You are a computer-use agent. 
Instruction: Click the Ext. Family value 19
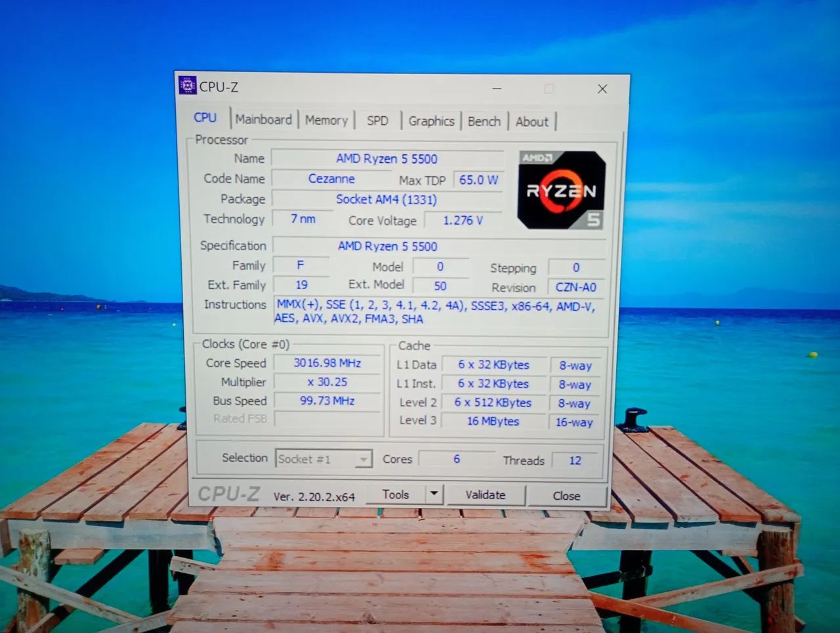click(x=301, y=285)
